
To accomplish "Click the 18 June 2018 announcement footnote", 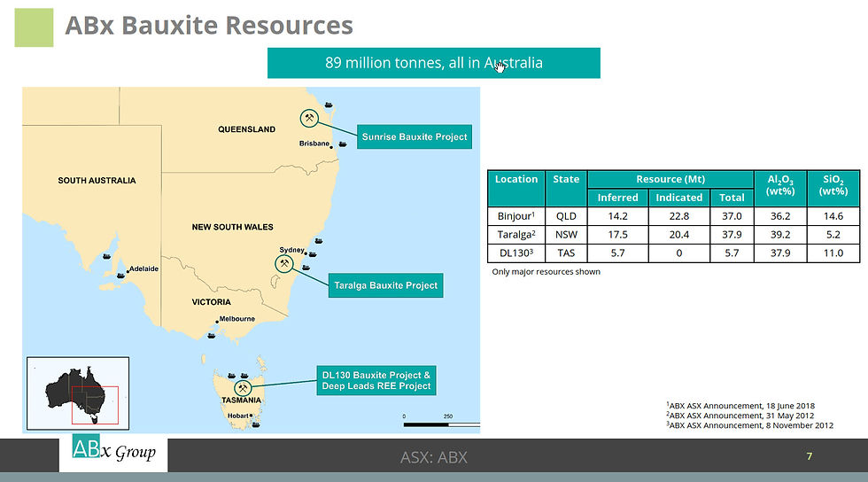I will pos(740,406).
